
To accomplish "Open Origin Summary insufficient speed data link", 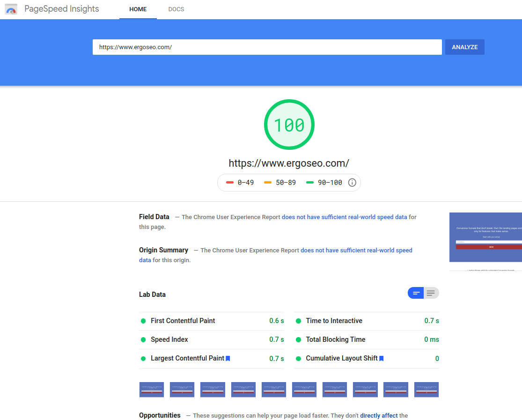I will 356,251.
